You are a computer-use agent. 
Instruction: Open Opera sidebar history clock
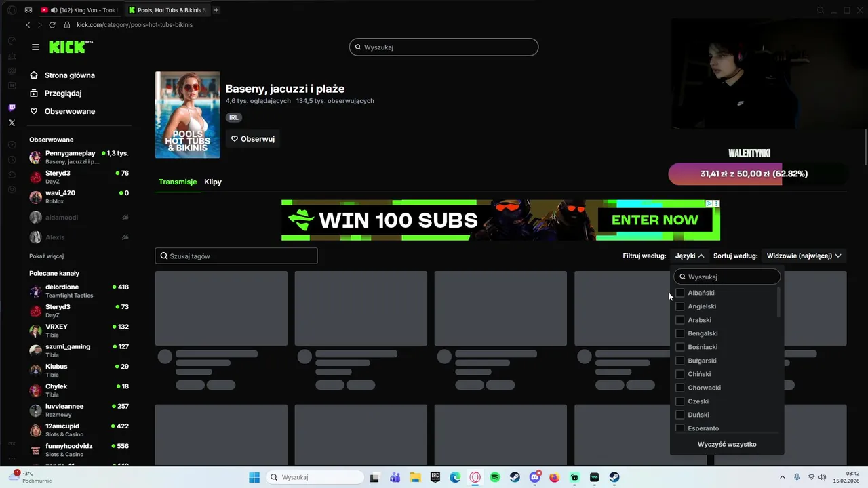point(12,160)
